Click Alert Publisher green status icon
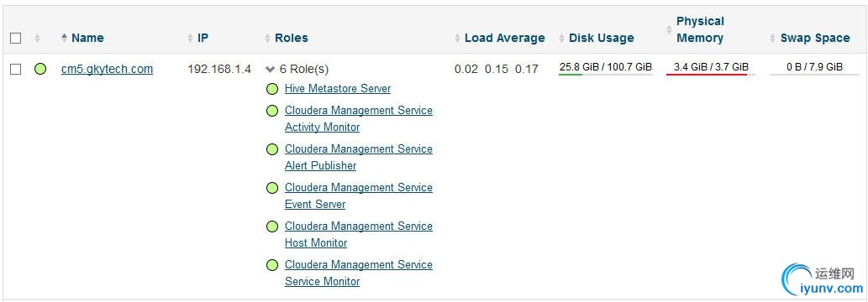The image size is (868, 302). [x=271, y=149]
